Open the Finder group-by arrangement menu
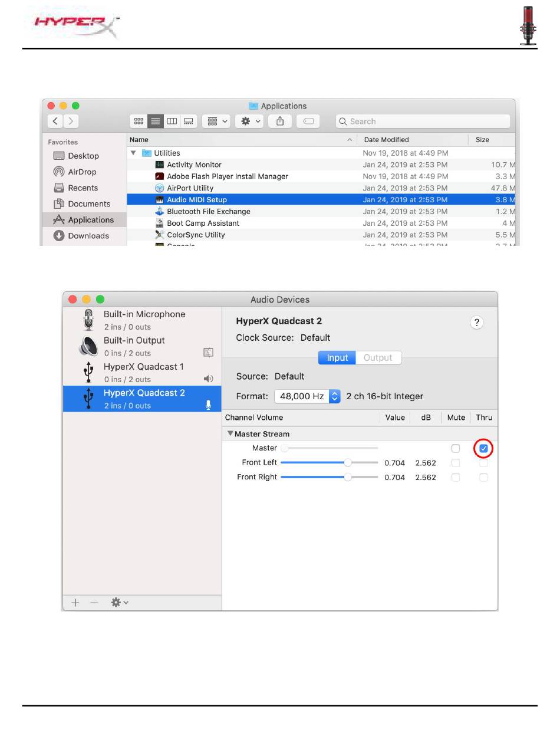The width and height of the screenshot is (560, 743). (x=216, y=121)
